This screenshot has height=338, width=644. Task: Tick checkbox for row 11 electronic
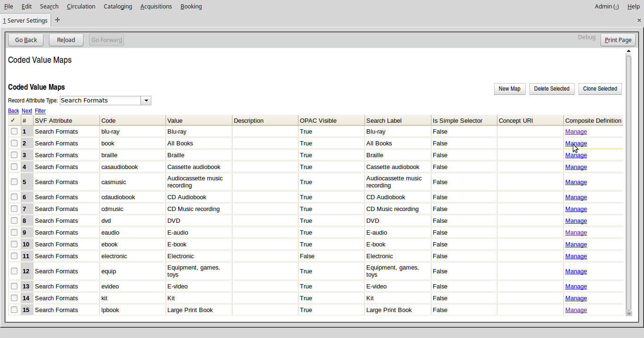click(14, 256)
